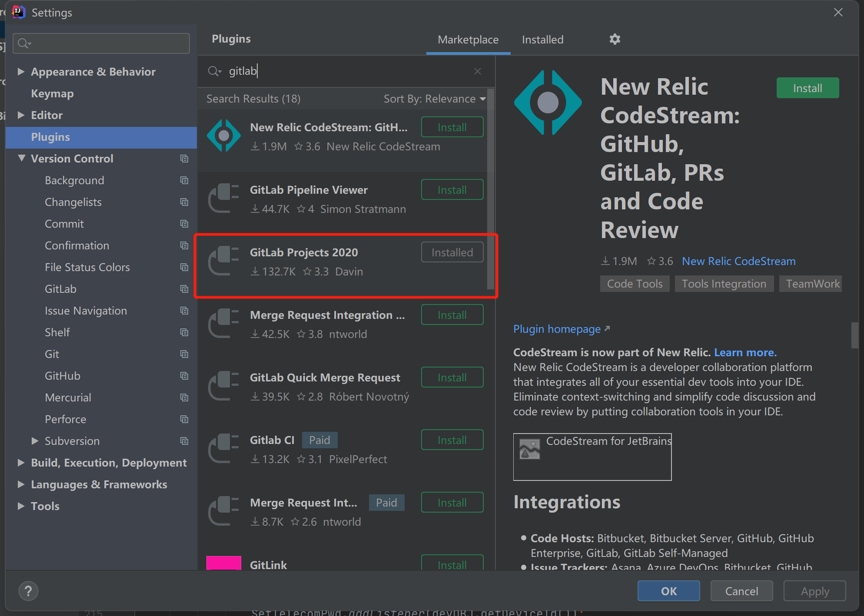Viewport: 864px width, 616px height.
Task: Collapse the Version Control tree node
Action: (21, 159)
